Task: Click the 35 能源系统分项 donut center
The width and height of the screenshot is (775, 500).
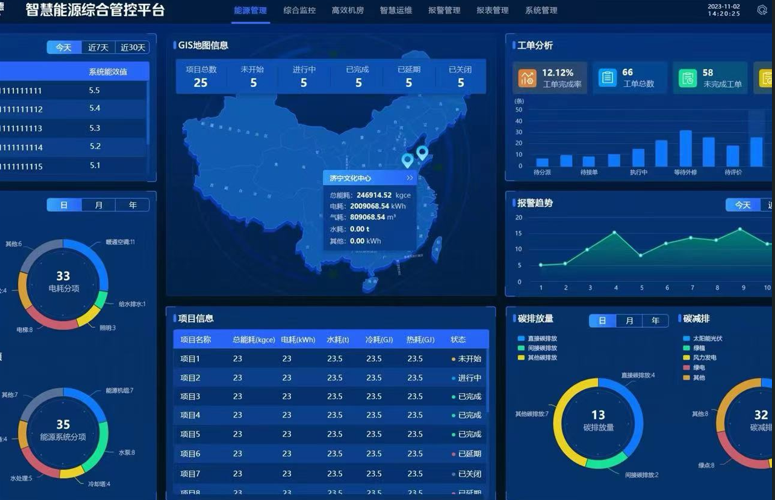Action: click(x=63, y=430)
